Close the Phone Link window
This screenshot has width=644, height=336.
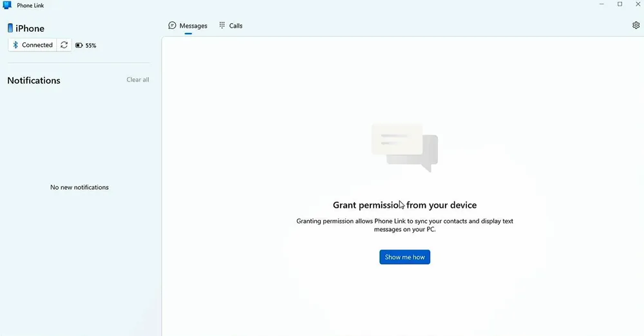coord(638,5)
